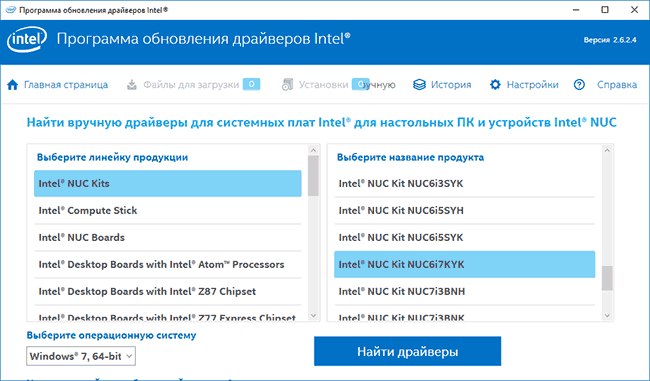Image resolution: width=650 pixels, height=381 pixels.
Task: Open the operating system dropdown
Action: tap(81, 356)
